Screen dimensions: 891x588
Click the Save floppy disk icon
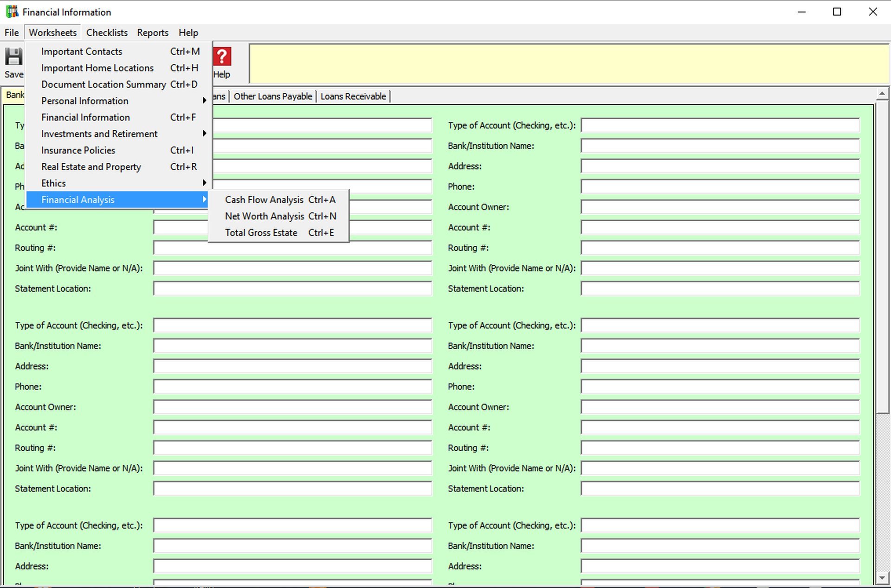(13, 57)
